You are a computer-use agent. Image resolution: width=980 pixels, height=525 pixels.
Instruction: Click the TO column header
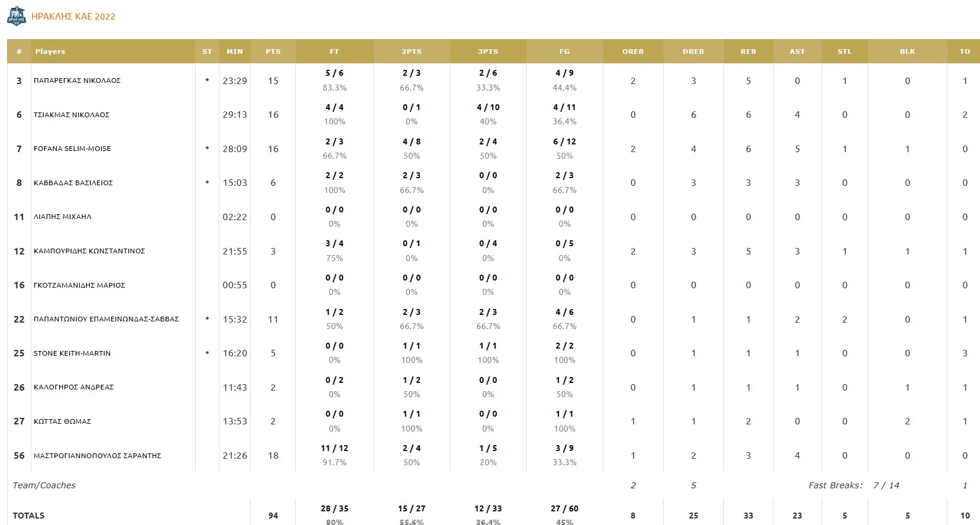[965, 51]
